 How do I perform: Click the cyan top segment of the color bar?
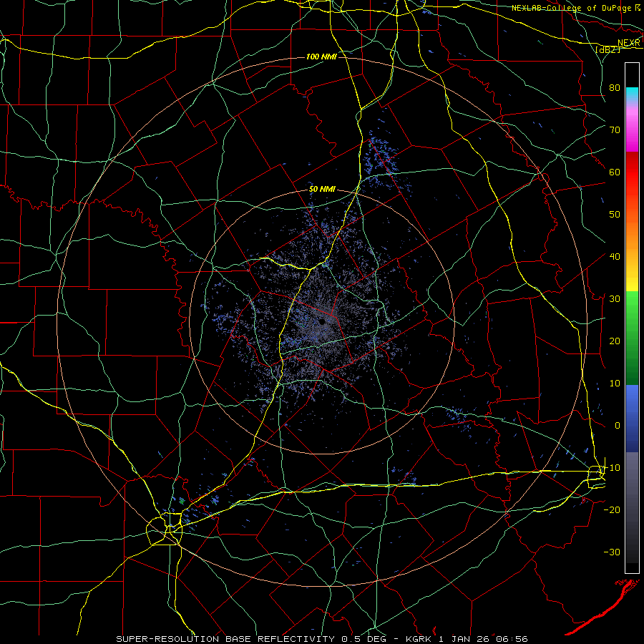(x=632, y=94)
